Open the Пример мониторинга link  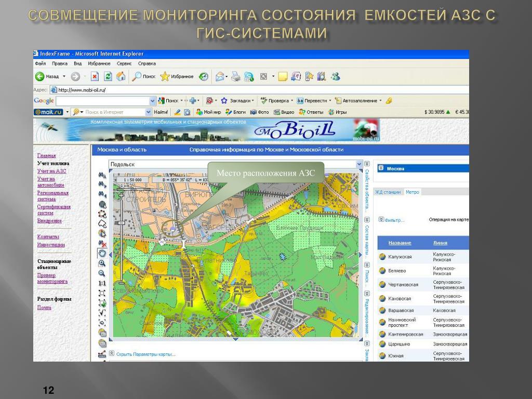pyautogui.click(x=52, y=278)
